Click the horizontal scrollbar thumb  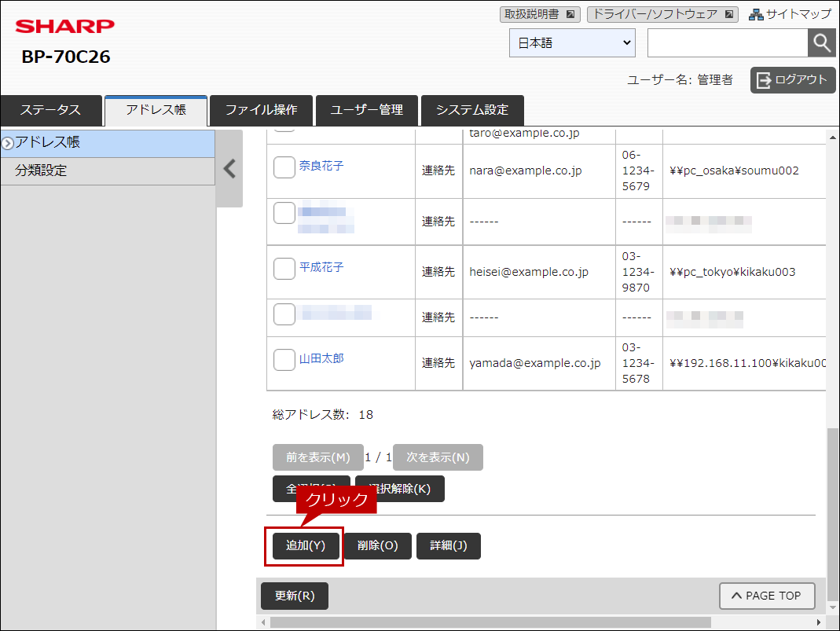(490, 622)
